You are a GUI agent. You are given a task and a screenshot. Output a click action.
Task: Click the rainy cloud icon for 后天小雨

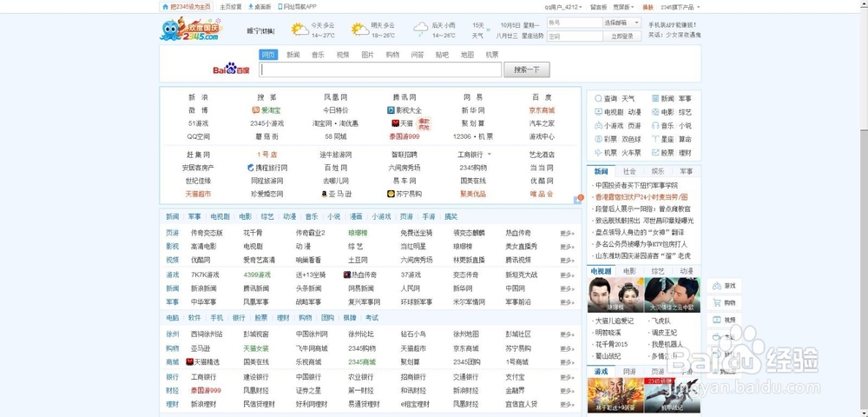click(421, 30)
